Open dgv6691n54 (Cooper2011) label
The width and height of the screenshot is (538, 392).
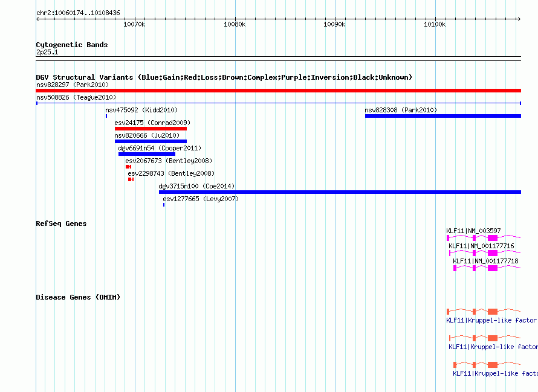coord(160,148)
